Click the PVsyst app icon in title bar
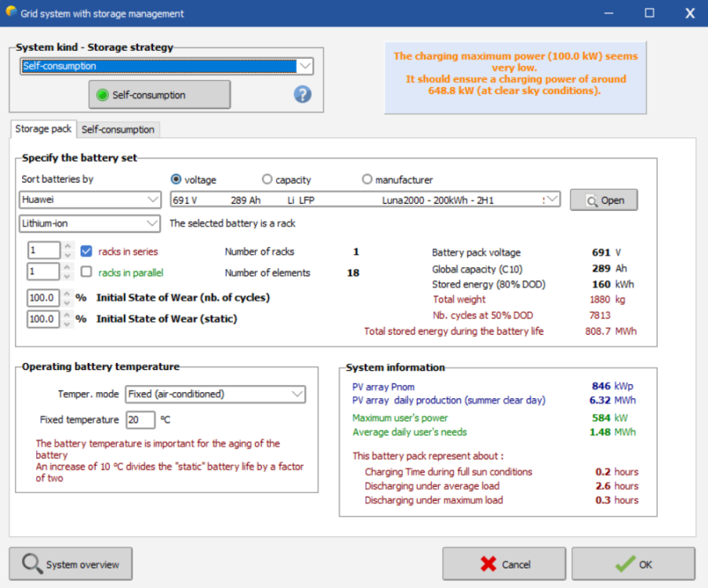This screenshot has width=708, height=588. coord(11,13)
